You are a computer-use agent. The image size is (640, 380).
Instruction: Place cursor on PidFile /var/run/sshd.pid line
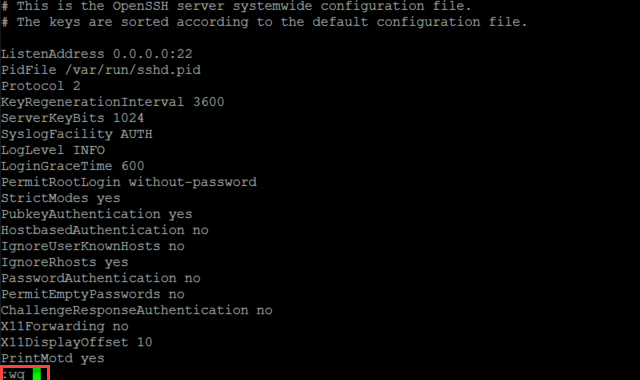click(x=101, y=70)
